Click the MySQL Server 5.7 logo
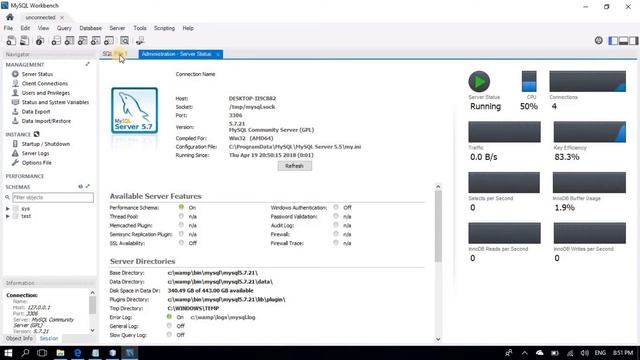640x360 pixels. (134, 110)
